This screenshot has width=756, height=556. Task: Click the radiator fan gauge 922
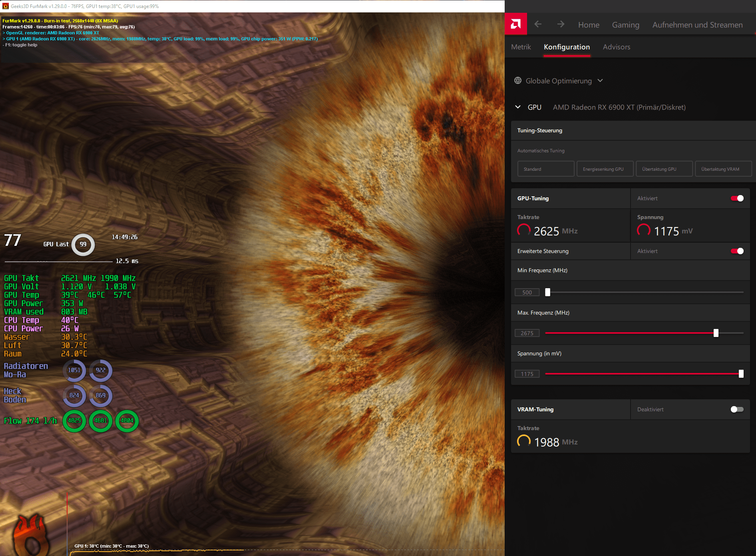101,370
